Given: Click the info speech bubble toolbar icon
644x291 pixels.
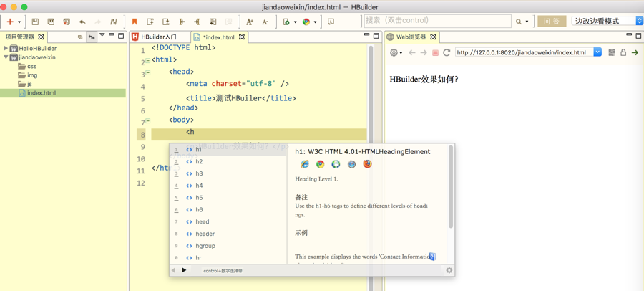Looking at the screenshot, I should click(331, 22).
